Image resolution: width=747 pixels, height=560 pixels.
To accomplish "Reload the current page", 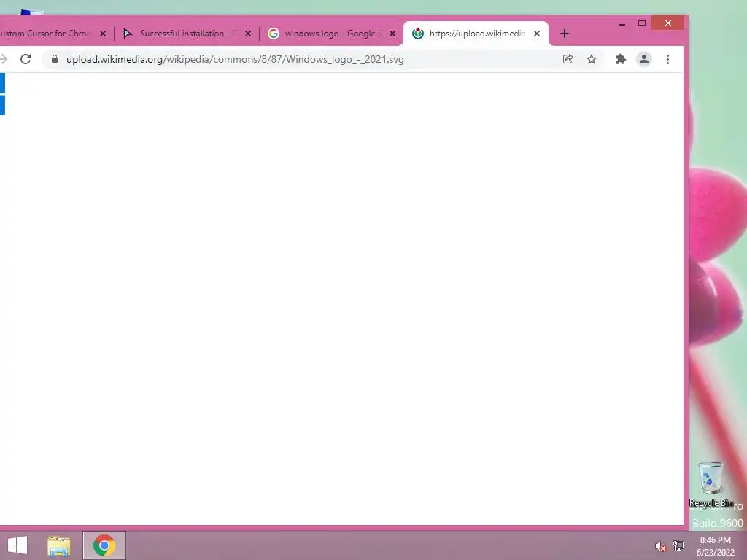I will (26, 59).
